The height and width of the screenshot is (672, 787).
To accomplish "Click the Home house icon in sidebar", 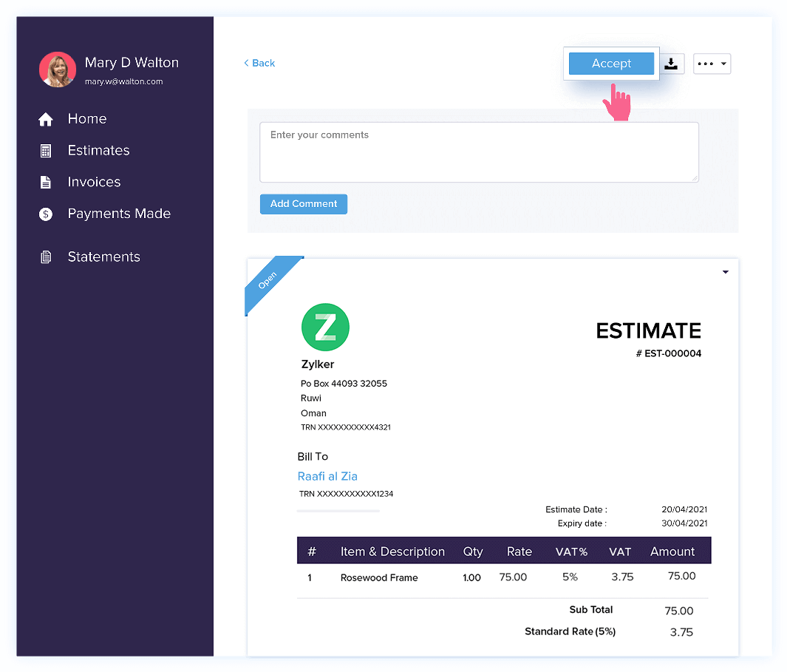I will coord(46,119).
